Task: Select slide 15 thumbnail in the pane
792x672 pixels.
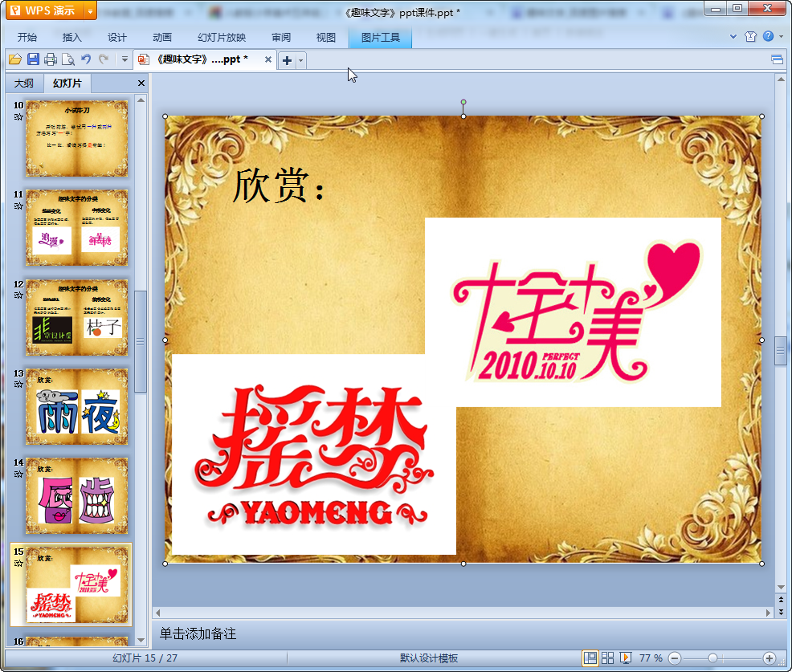Action: point(77,585)
